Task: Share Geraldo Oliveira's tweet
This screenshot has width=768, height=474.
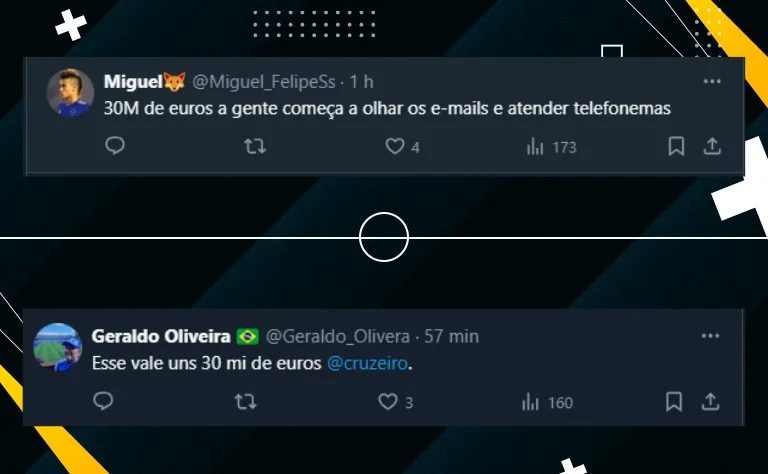Action: [710, 402]
